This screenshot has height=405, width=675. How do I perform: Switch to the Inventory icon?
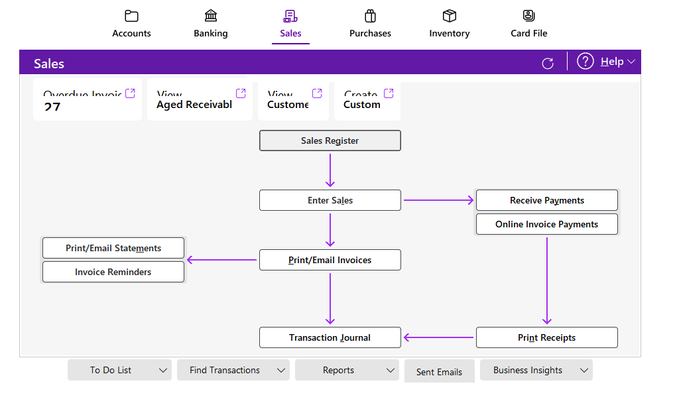coord(449,16)
